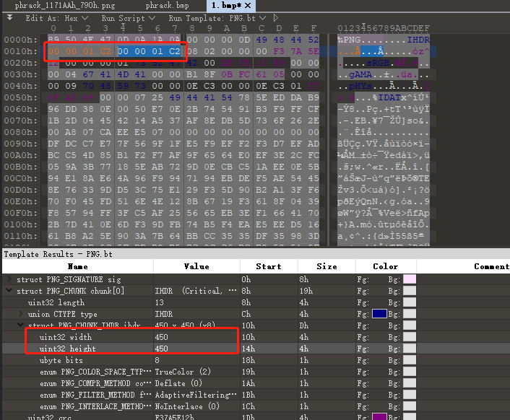This screenshot has width=510, height=420.
Task: Click the Color column header
Action: click(x=386, y=266)
